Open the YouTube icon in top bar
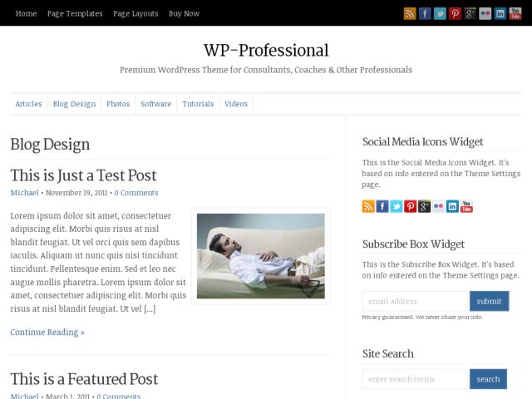The height and width of the screenshot is (399, 532). click(515, 14)
